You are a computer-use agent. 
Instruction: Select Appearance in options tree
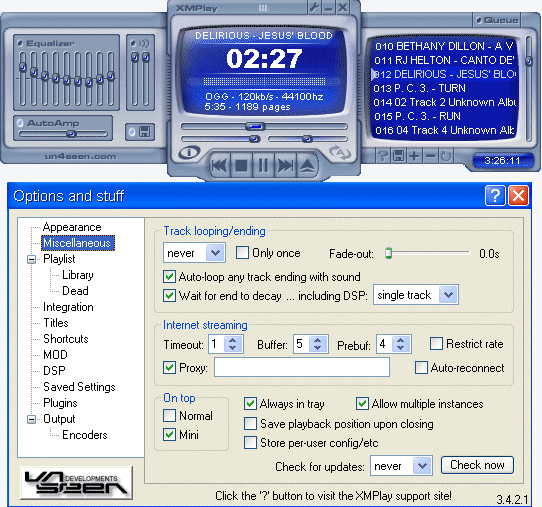point(72,227)
